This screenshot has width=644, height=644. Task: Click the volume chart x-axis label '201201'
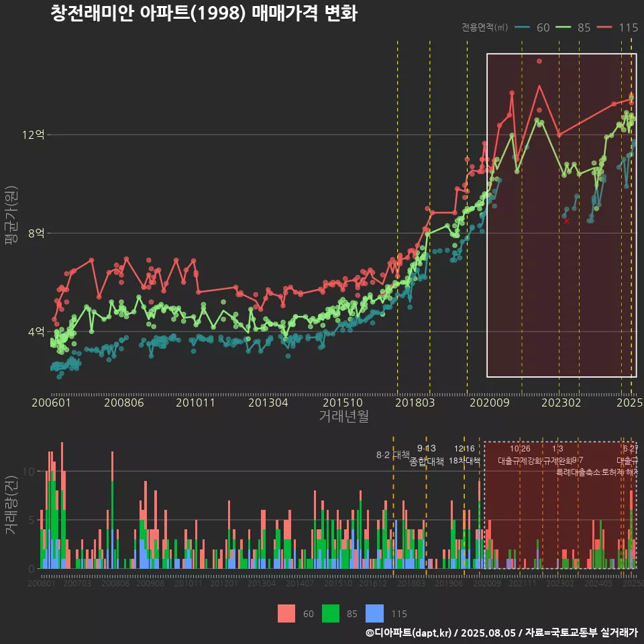point(224,583)
